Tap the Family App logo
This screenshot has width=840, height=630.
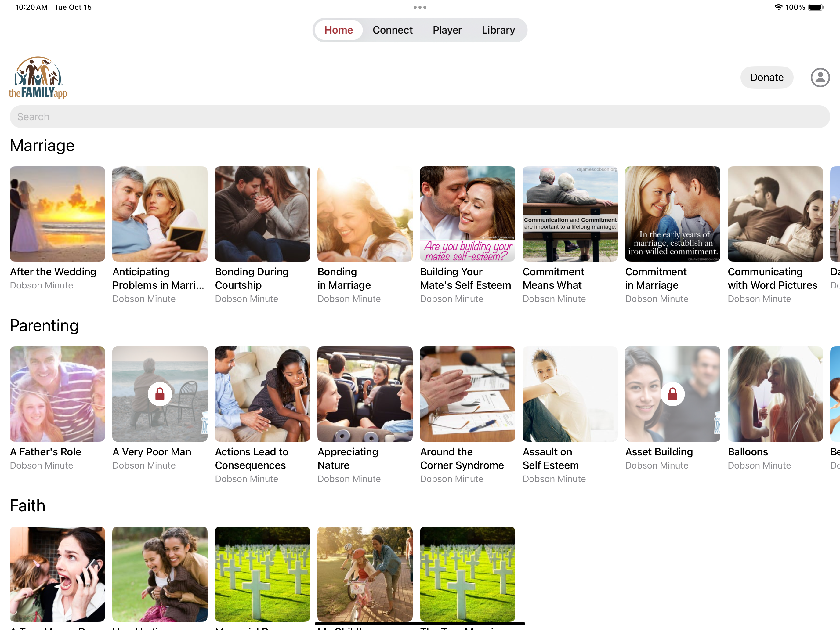click(x=38, y=78)
